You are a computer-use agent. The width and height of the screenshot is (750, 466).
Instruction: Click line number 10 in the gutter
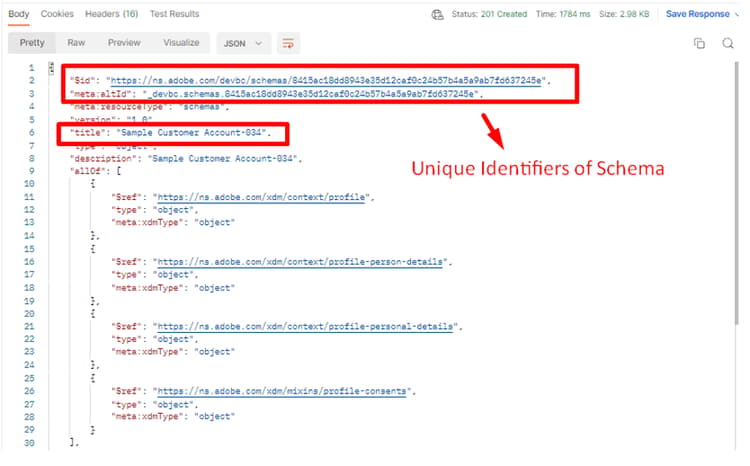tap(29, 184)
